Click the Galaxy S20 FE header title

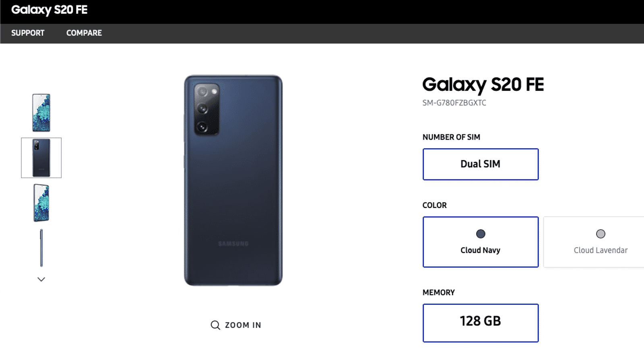click(49, 10)
